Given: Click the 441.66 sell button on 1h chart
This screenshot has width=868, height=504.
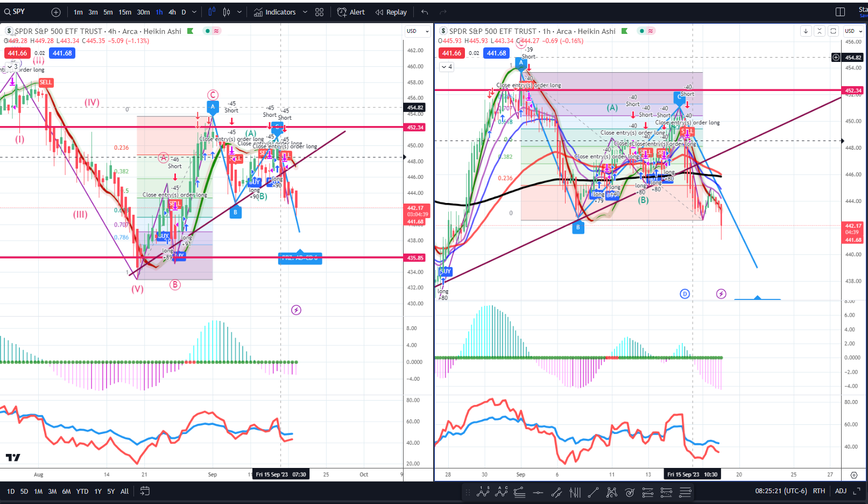Looking at the screenshot, I should (x=451, y=53).
